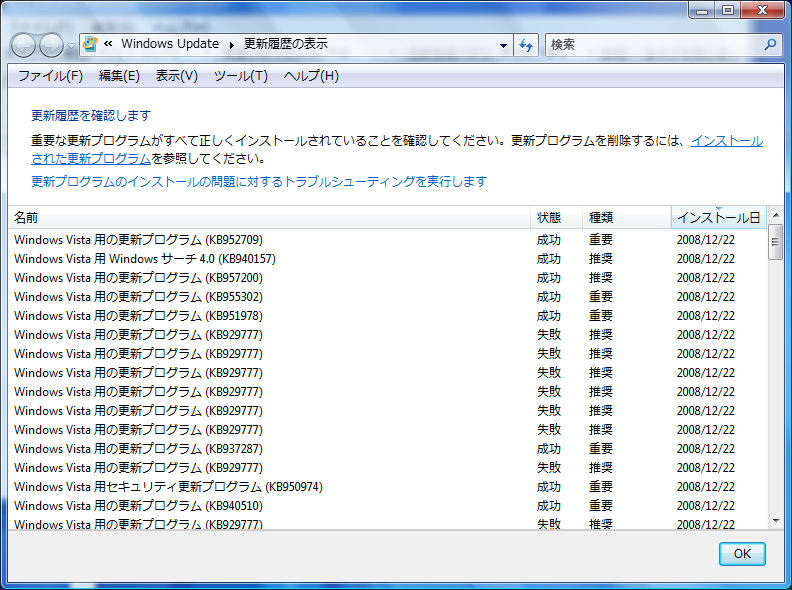Click the install date of KB951978

coord(706,316)
